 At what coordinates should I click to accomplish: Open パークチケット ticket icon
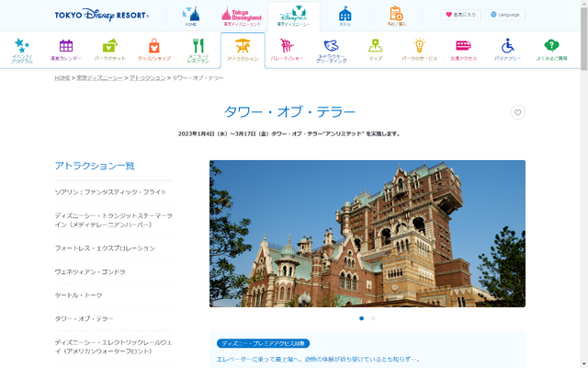[110, 51]
